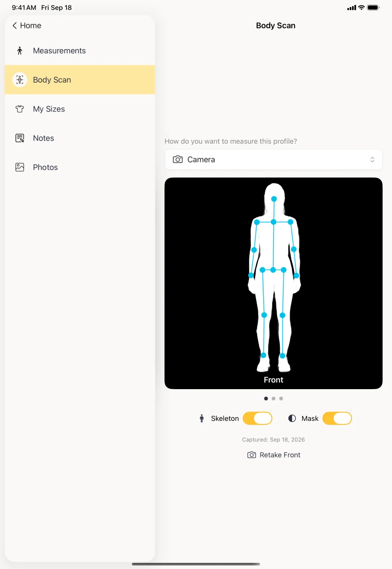
Task: Click the 9:41 AM clock
Action: (x=24, y=8)
